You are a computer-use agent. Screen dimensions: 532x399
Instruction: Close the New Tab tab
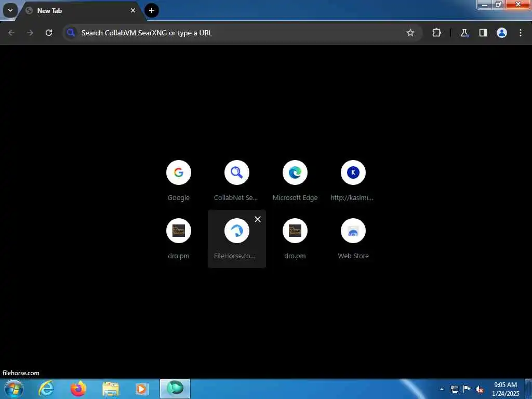click(133, 10)
